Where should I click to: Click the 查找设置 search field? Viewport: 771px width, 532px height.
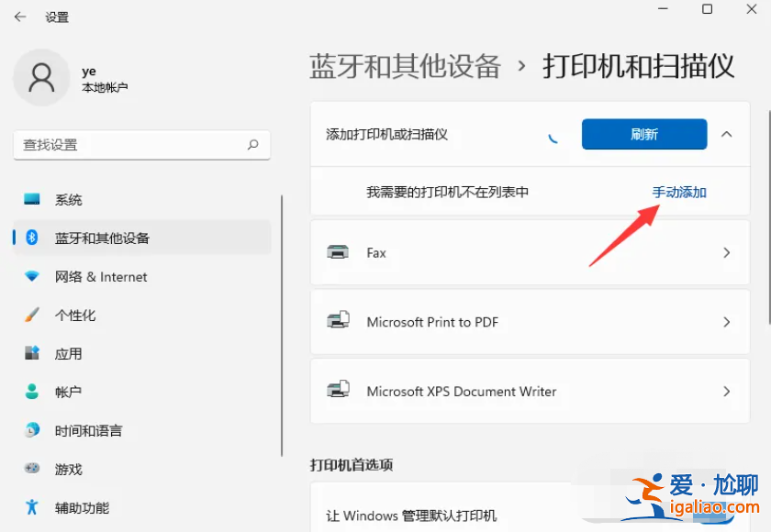141,145
